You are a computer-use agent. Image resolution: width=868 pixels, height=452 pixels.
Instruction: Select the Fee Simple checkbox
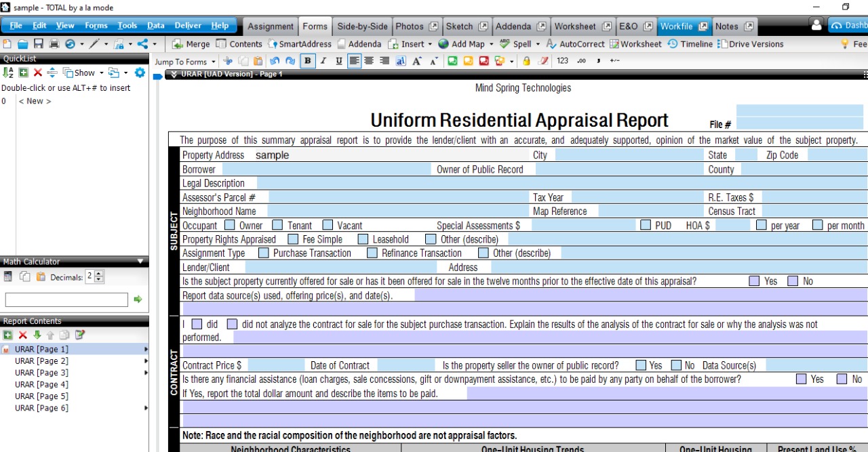click(x=293, y=239)
